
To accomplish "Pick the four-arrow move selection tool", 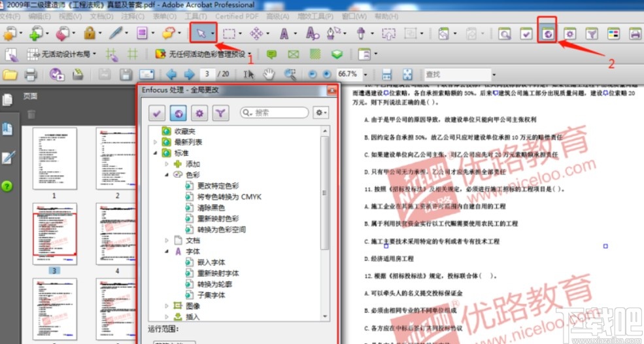I will coord(256,33).
